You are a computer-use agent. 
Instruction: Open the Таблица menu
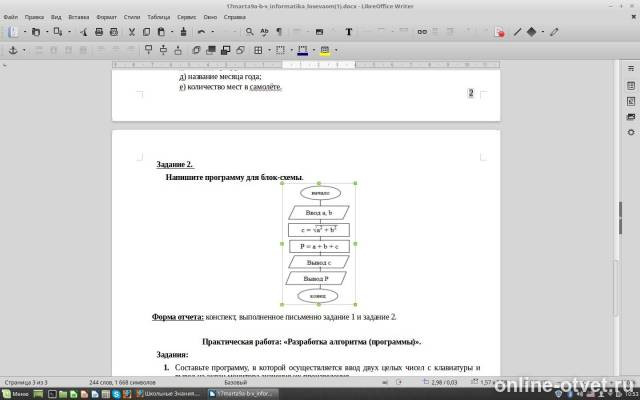coord(158,17)
